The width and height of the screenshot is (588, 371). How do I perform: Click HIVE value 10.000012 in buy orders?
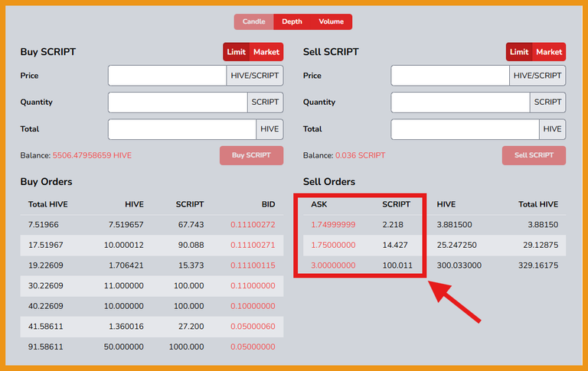pos(124,245)
